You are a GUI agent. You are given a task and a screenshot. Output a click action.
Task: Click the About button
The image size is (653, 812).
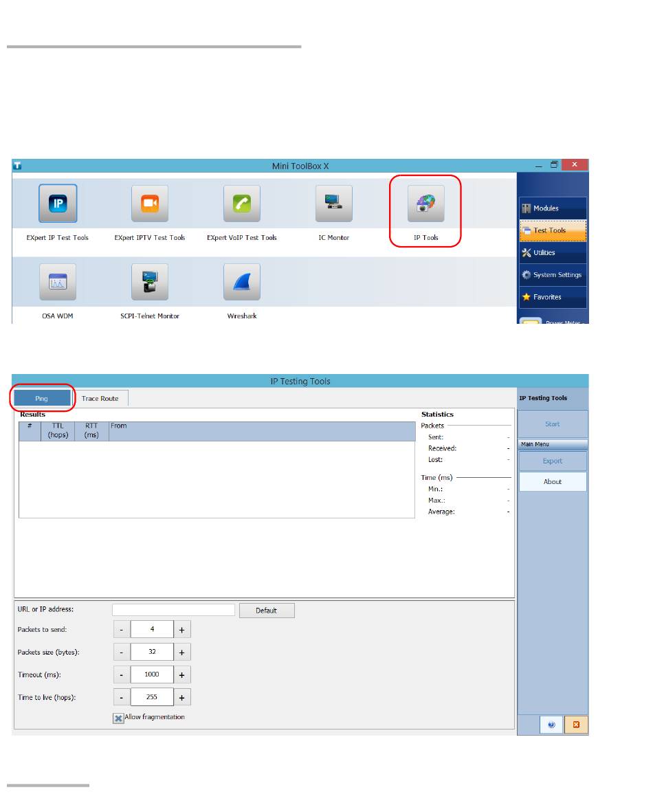pos(553,481)
